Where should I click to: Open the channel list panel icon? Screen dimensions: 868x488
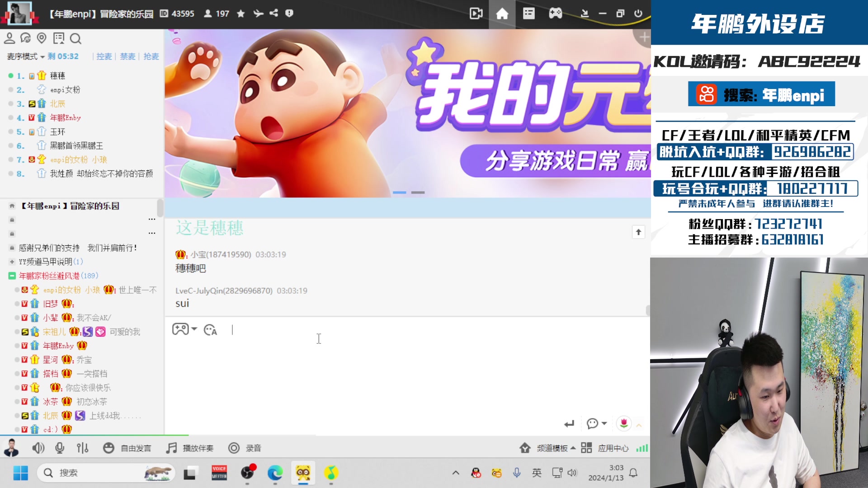point(528,14)
